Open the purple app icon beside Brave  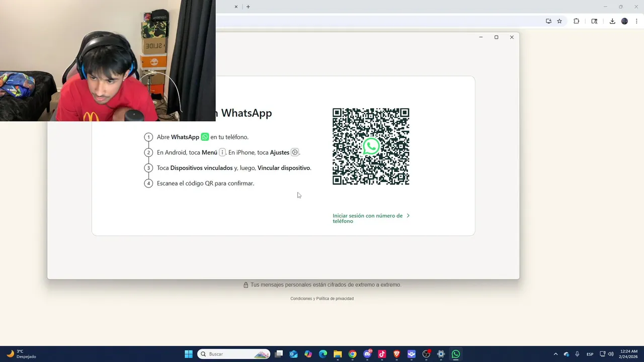(x=412, y=354)
